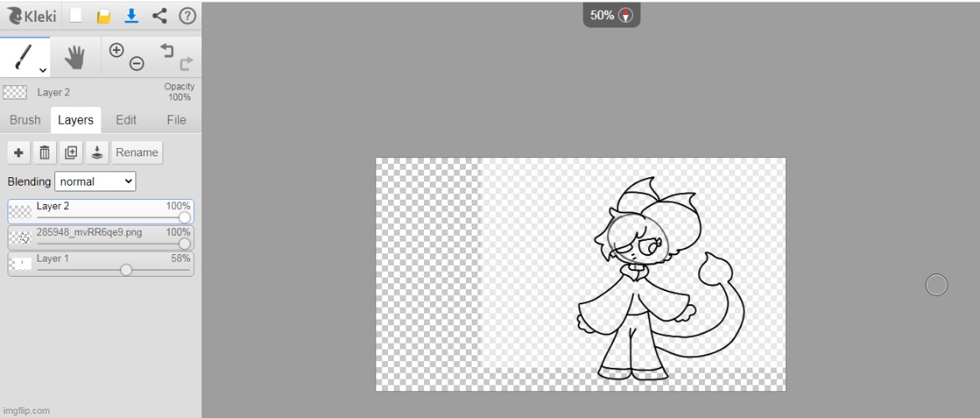
Task: Open the help question mark icon
Action: pos(187,16)
